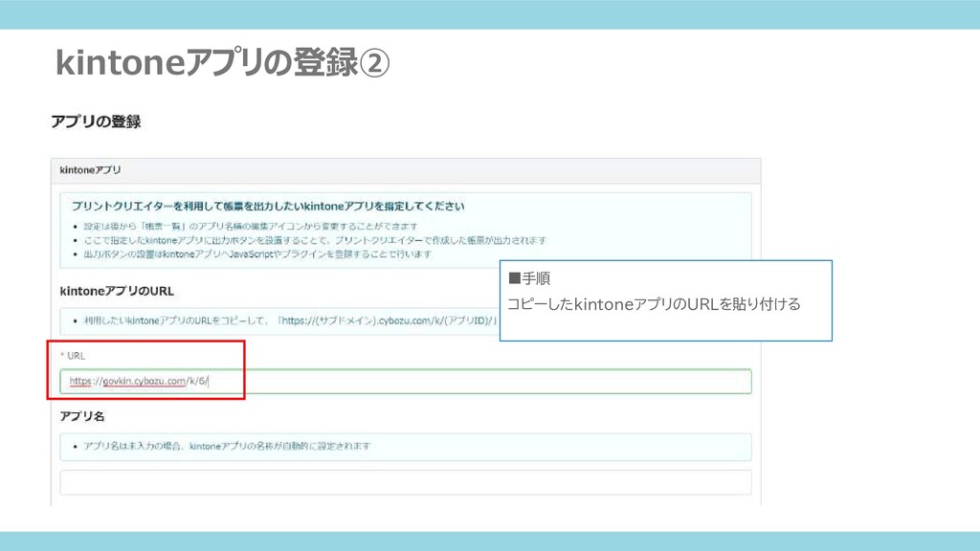Click the empty アプリ名 input field
The width and height of the screenshot is (980, 551).
pyautogui.click(x=406, y=482)
